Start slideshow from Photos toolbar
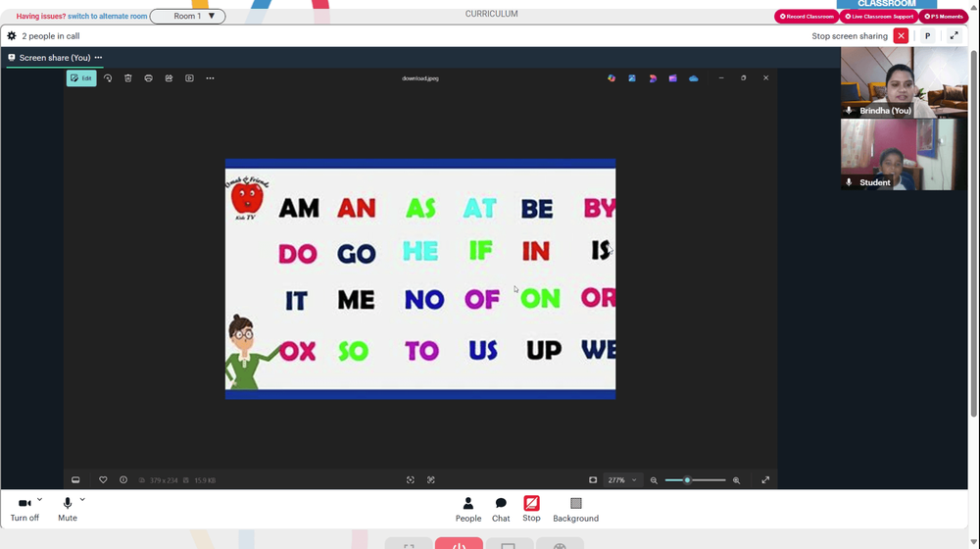The width and height of the screenshot is (980, 549). [189, 78]
